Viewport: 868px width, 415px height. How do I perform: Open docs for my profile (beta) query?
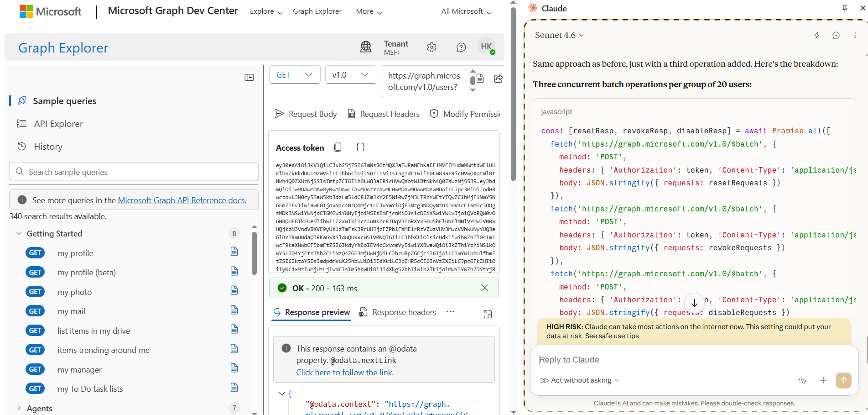point(234,271)
